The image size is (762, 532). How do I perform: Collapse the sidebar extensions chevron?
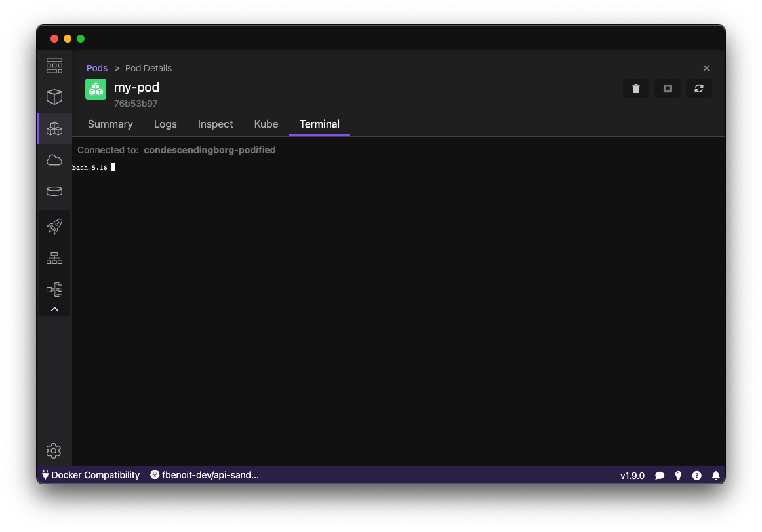[54, 309]
